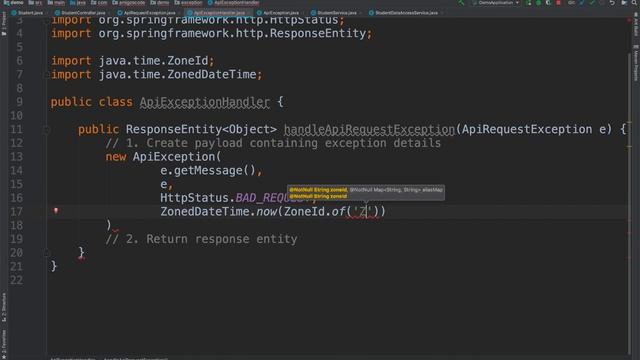
Task: Click the java.time.ZoneId import on line 6
Action: [x=132, y=61]
